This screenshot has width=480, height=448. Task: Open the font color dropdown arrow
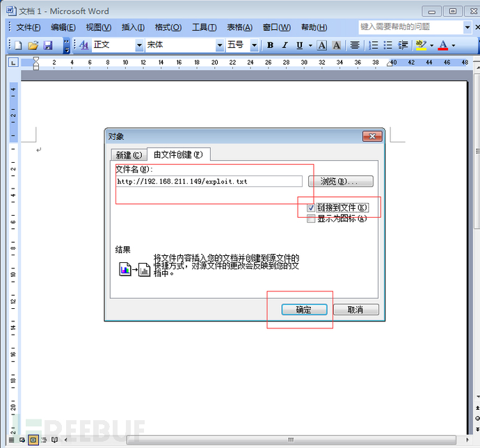[454, 45]
